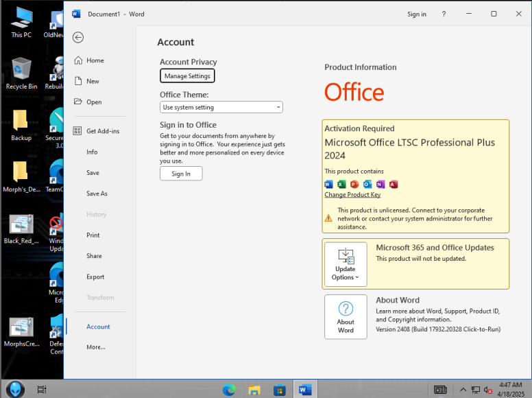Open the Start button on taskbar
The image size is (532, 398).
[x=15, y=389]
